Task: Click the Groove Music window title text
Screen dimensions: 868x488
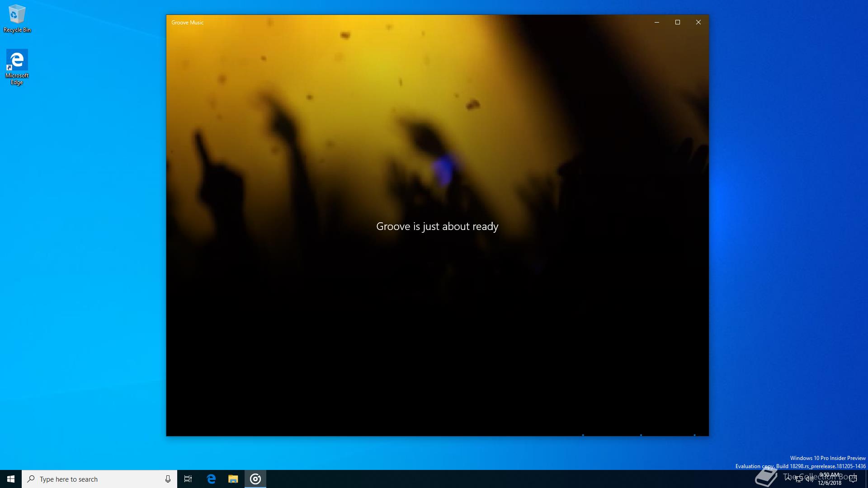Action: [188, 23]
